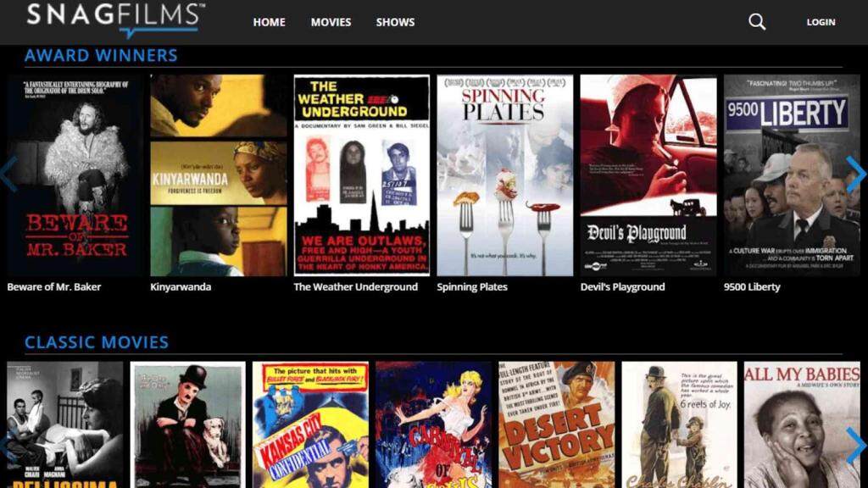Open the Spinning Plates poster

(x=505, y=175)
